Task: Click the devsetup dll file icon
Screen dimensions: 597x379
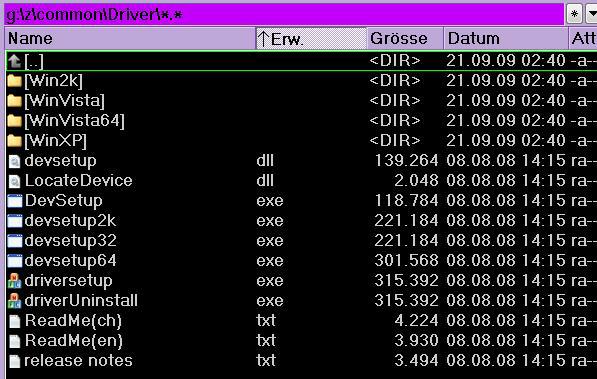Action: (x=14, y=162)
